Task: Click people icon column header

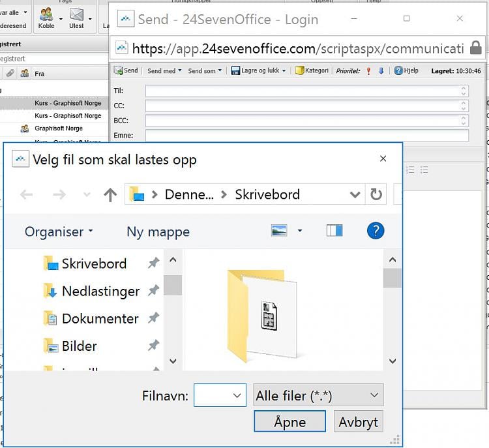Action: [x=25, y=73]
